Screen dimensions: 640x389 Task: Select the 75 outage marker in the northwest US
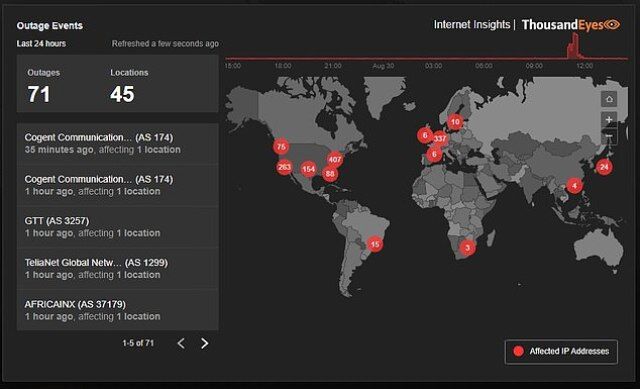281,147
